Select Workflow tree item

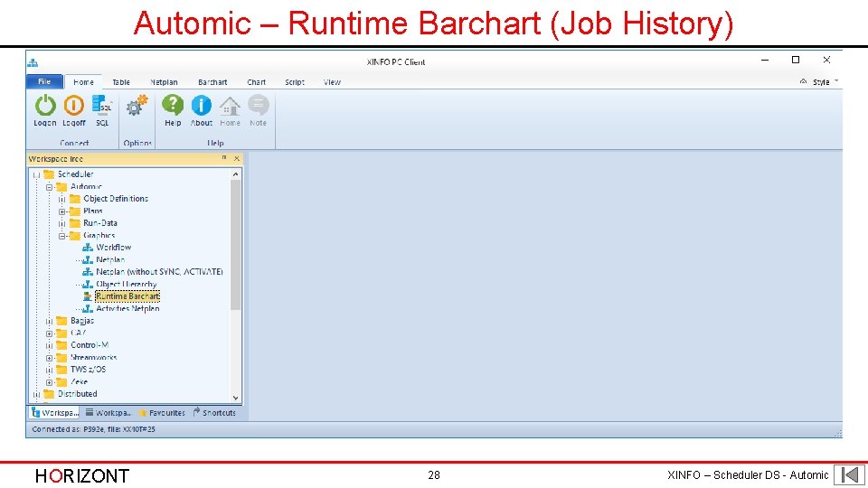114,248
